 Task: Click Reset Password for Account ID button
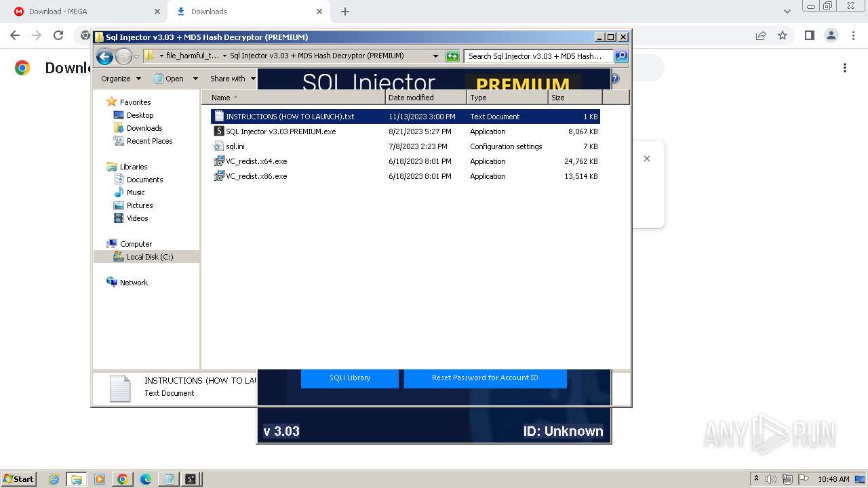(x=485, y=378)
